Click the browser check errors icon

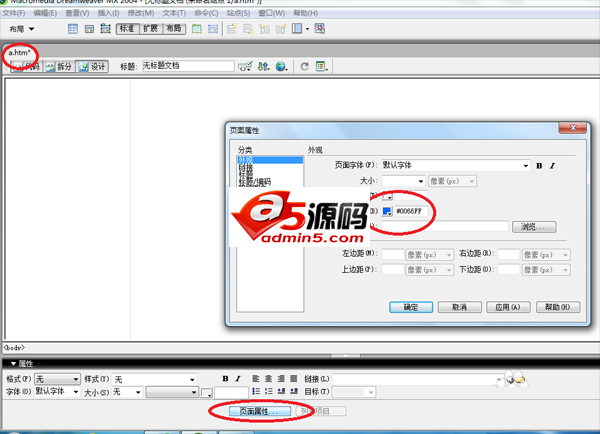pos(245,67)
